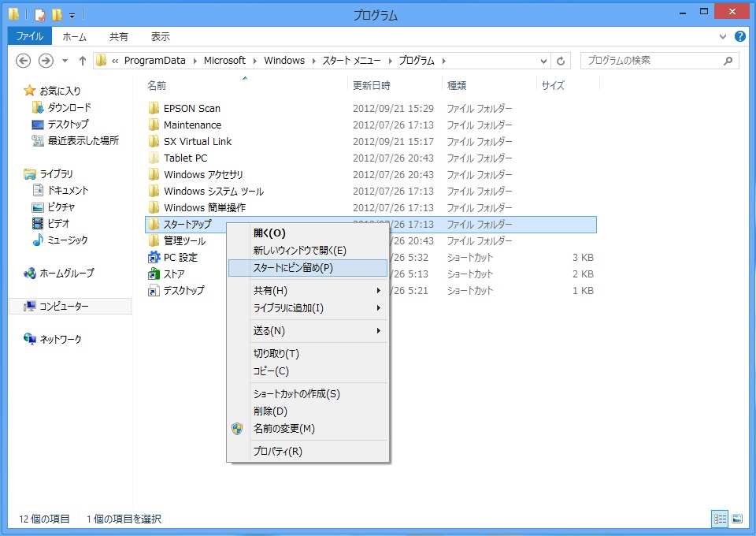Viewport: 756px width, 536px height.
Task: Refresh the current folder view
Action: 561,61
